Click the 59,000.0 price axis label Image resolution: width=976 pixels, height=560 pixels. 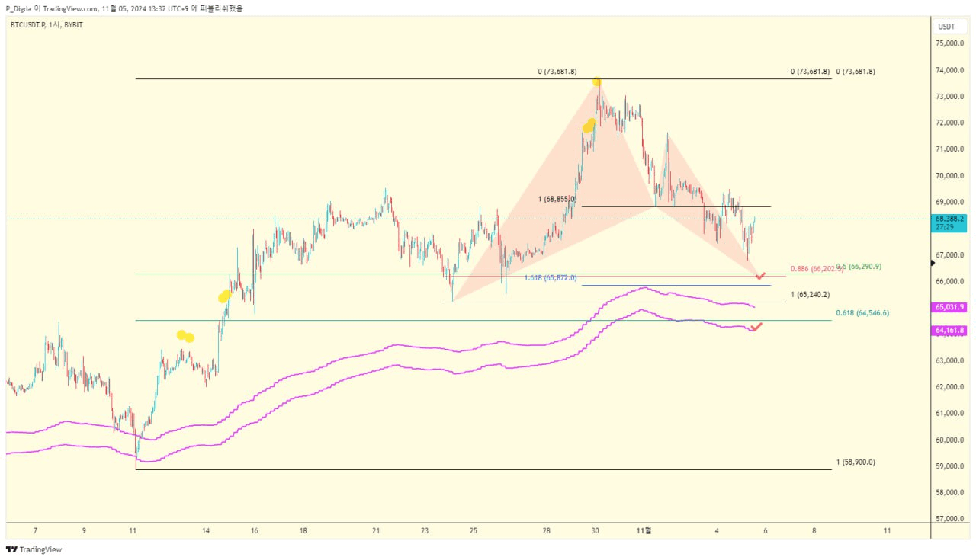tap(951, 466)
